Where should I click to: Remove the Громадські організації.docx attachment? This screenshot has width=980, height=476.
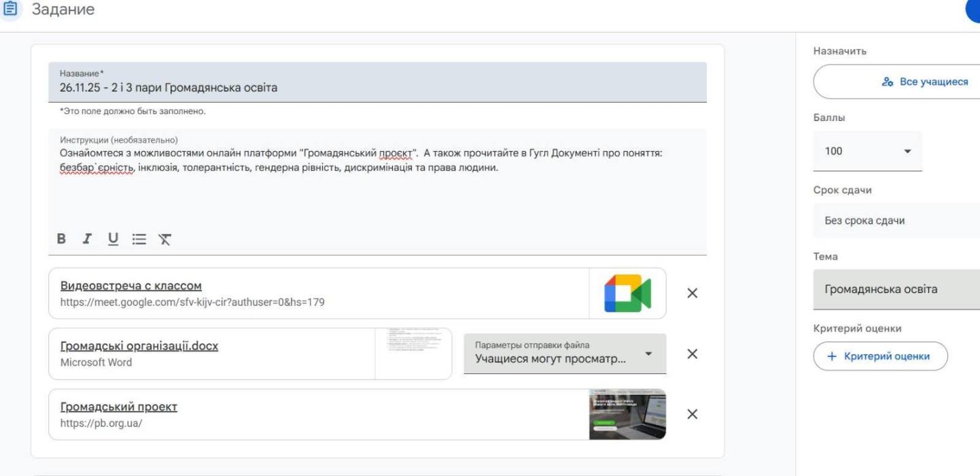pyautogui.click(x=692, y=354)
